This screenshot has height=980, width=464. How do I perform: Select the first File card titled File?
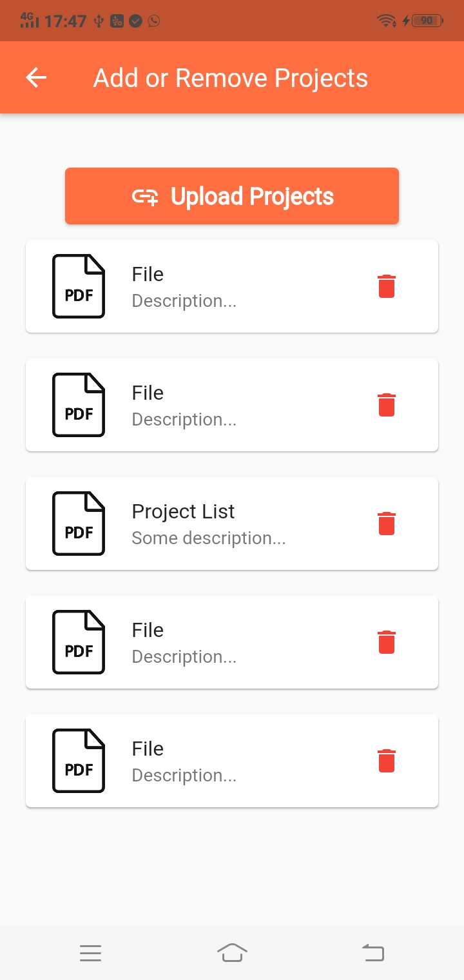coord(232,286)
